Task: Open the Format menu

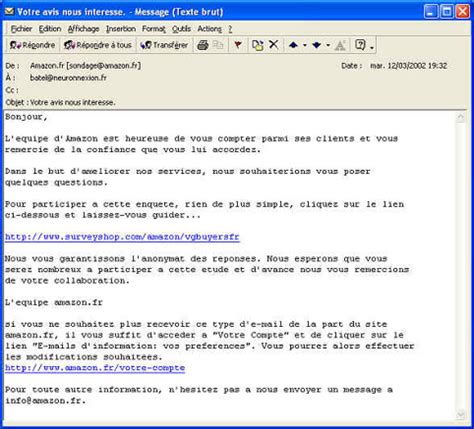Action: (154, 29)
